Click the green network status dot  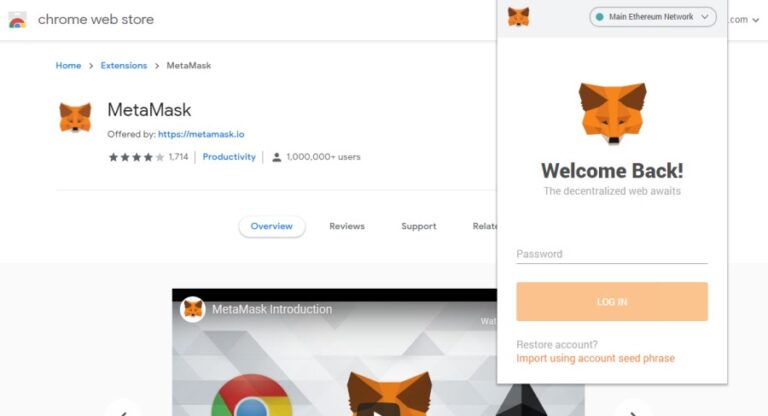(x=599, y=17)
